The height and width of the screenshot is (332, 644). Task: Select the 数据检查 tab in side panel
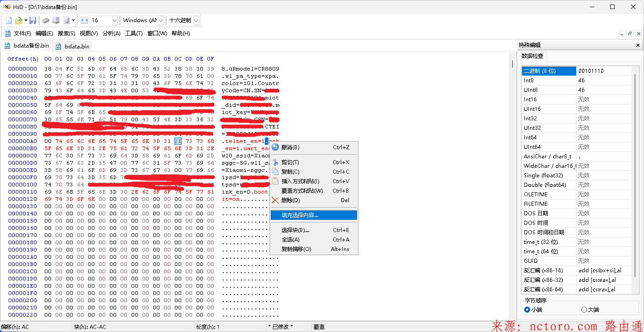click(532, 56)
